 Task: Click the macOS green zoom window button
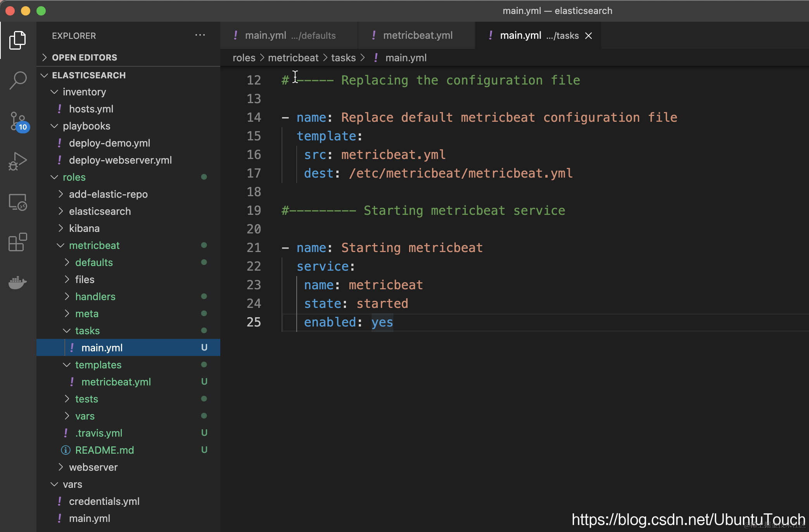[41, 10]
